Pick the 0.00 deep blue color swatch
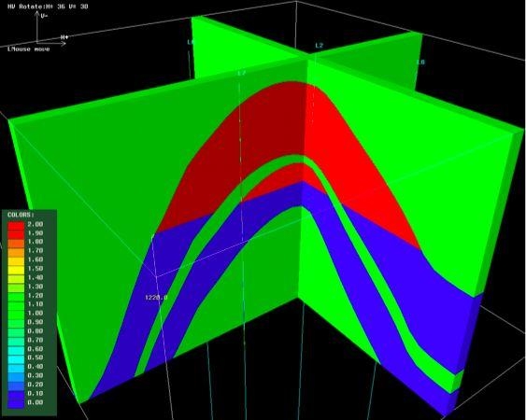This screenshot has width=526, height=420. click(16, 402)
